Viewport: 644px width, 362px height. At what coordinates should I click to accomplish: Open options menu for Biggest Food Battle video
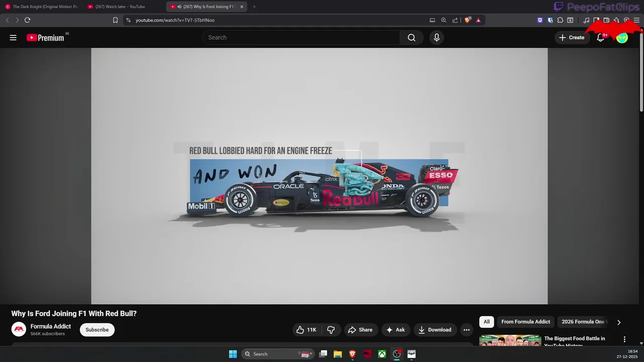624,339
